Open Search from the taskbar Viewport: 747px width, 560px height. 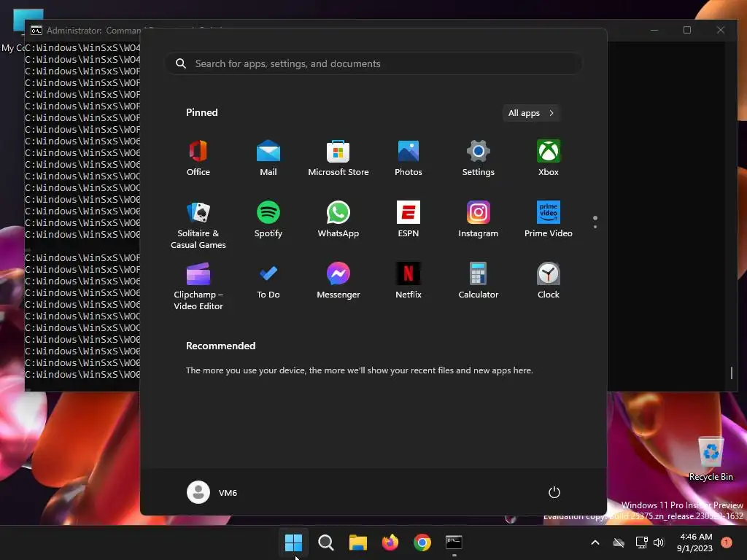[x=326, y=542]
